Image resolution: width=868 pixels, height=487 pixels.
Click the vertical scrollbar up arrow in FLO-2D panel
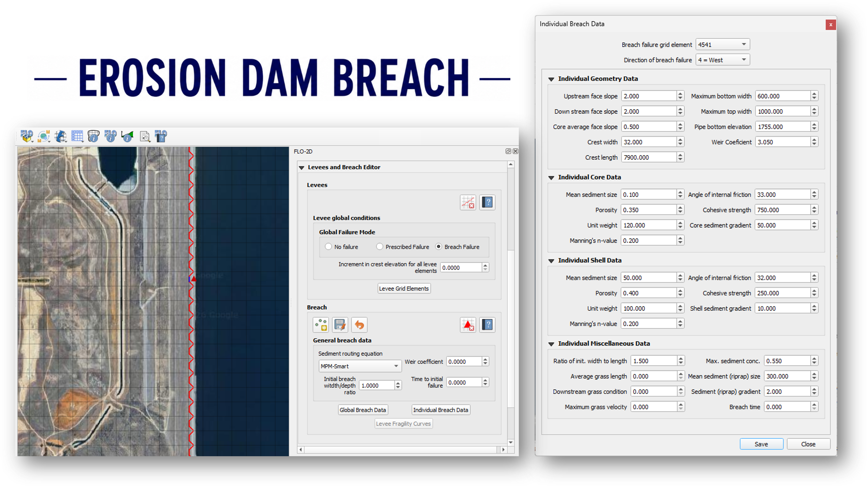pos(511,164)
